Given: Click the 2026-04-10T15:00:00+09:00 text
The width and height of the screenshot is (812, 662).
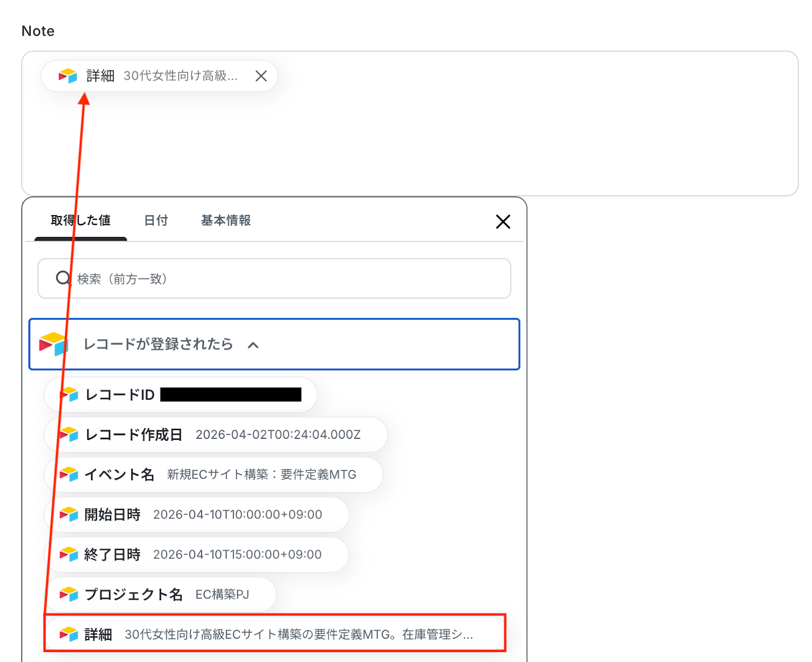Looking at the screenshot, I should (x=238, y=554).
